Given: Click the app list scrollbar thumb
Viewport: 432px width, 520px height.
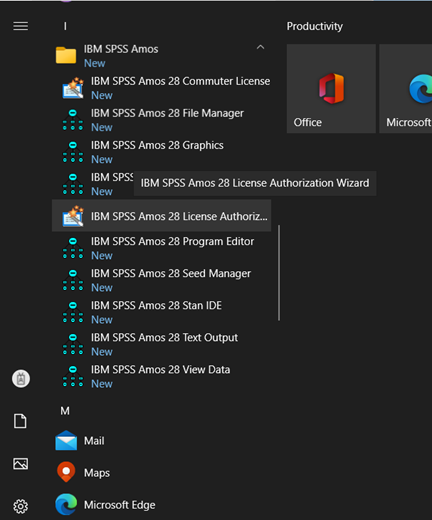Looking at the screenshot, I should coord(279,273).
